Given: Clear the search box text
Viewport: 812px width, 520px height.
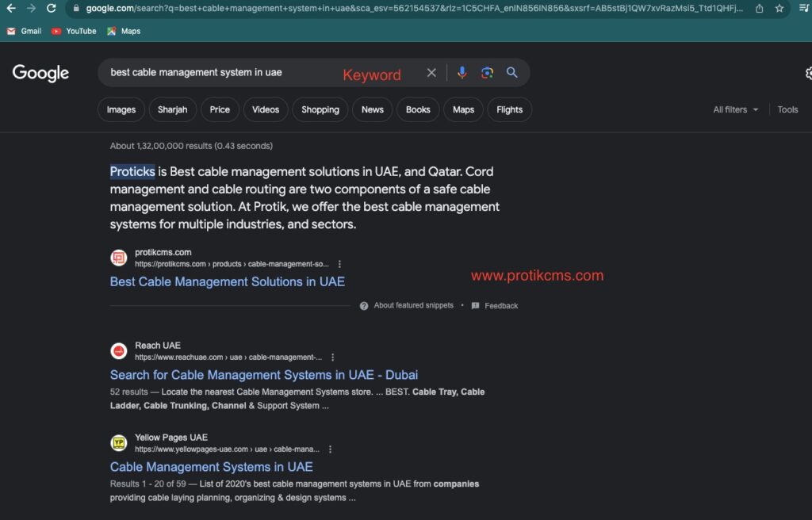Looking at the screenshot, I should 431,72.
